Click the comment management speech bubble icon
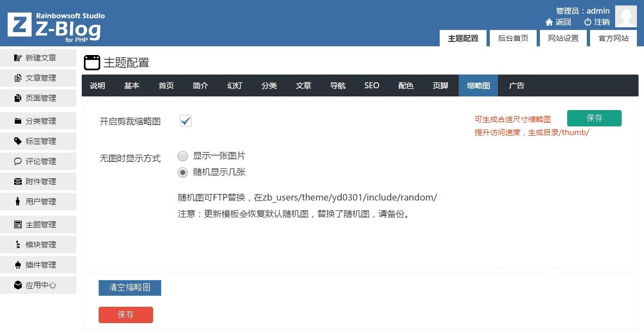Screen dimensions: 644x334 18,161
